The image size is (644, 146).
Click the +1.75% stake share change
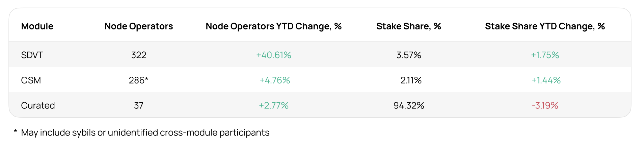pyautogui.click(x=545, y=55)
